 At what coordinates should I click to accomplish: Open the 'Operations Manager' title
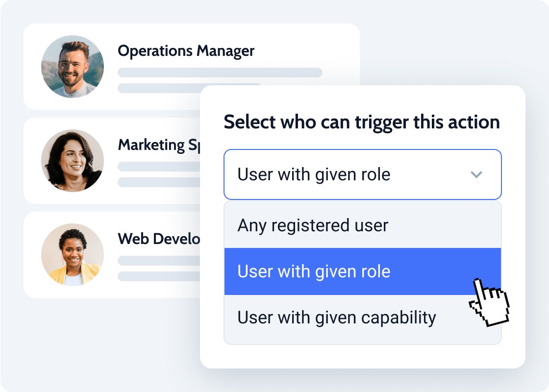[x=186, y=51]
